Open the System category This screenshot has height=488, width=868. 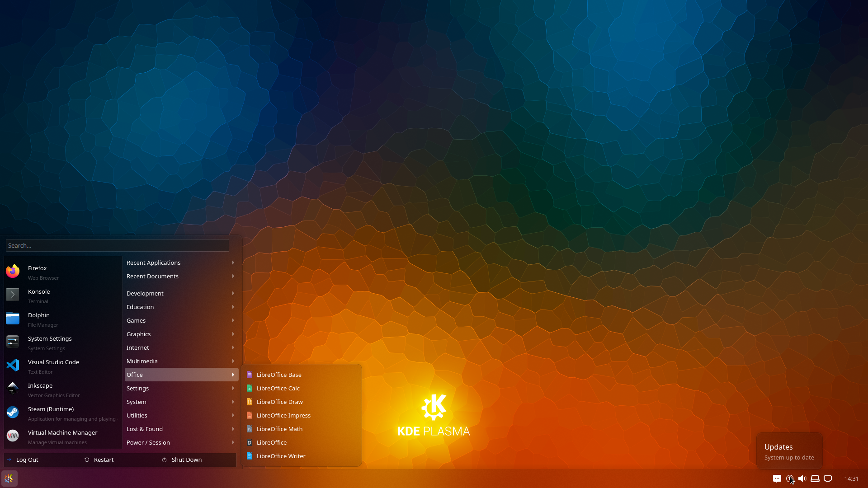(181, 402)
